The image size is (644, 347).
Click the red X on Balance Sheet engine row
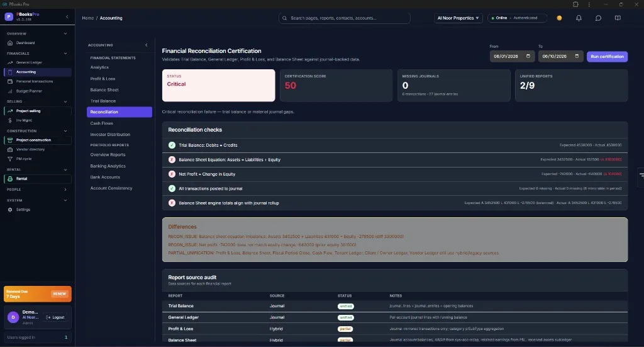172,203
